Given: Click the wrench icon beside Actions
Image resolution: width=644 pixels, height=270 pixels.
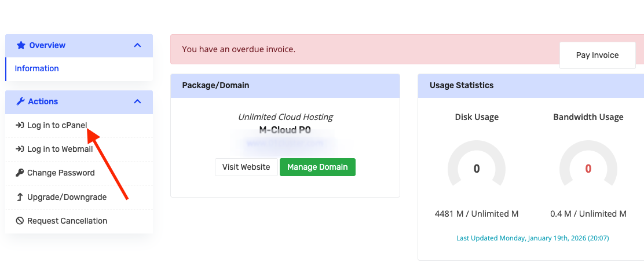Looking at the screenshot, I should pyautogui.click(x=20, y=101).
